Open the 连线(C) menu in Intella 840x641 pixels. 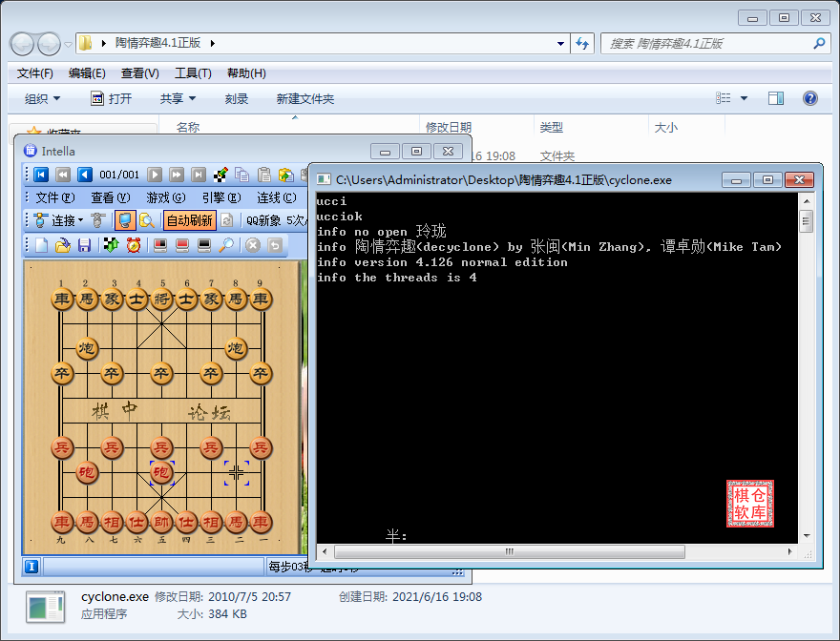click(x=277, y=197)
